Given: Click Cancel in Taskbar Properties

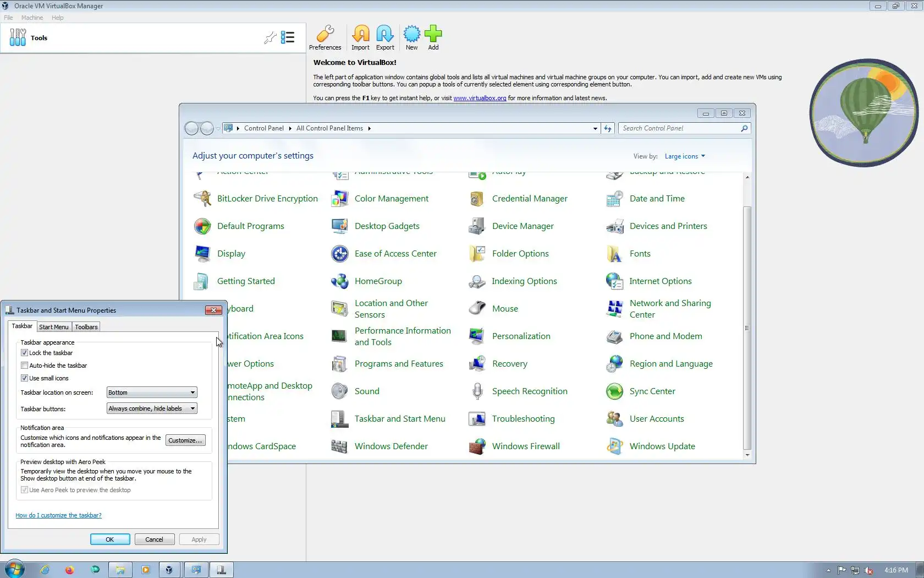Looking at the screenshot, I should [x=155, y=539].
